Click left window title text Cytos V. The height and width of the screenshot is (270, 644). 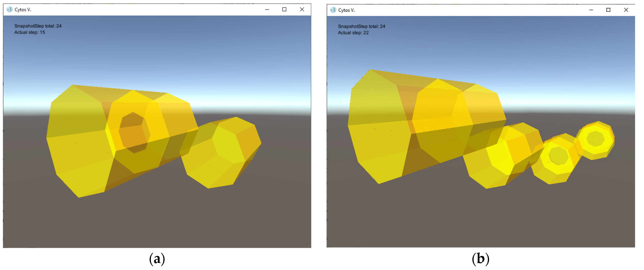(x=23, y=10)
